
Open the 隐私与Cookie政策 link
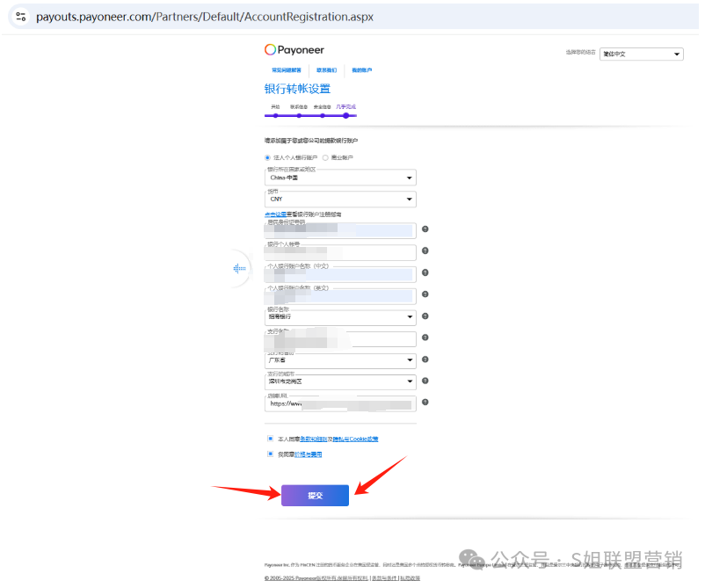tap(355, 439)
